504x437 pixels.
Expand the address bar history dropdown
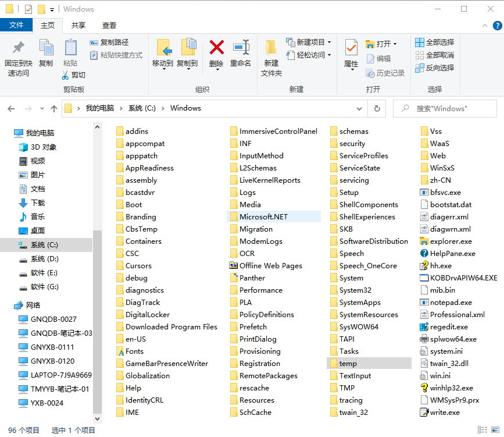359,109
